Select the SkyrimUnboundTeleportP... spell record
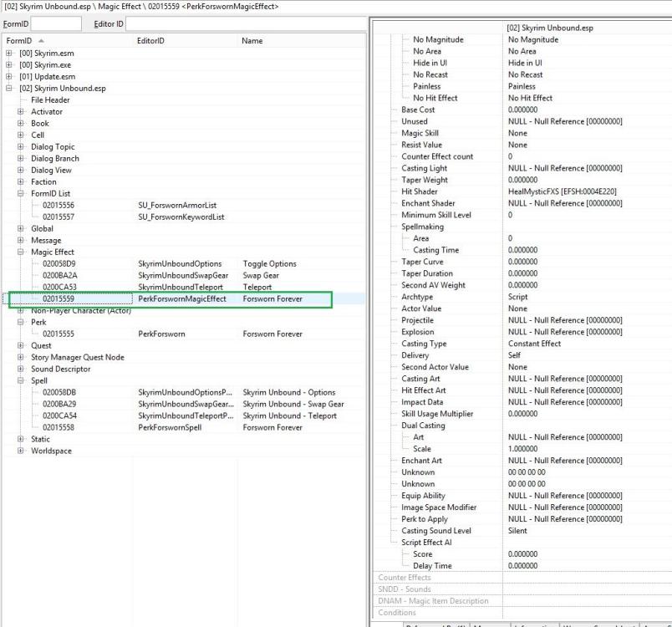Screen dimensions: 672x627 pos(186,415)
